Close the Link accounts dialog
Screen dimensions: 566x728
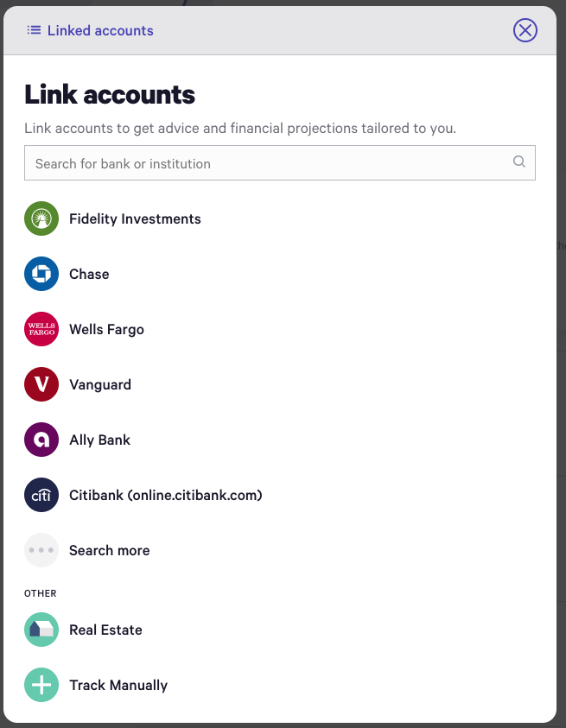click(525, 30)
